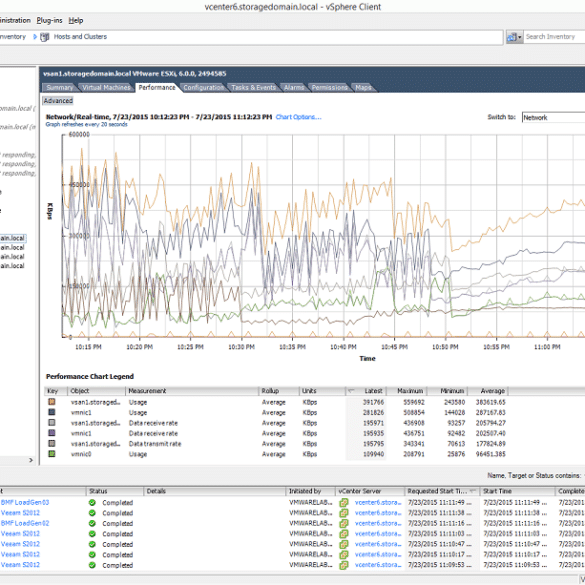Sort legend by Measurement column
Viewport: 585px width, 585px height.
click(192, 391)
